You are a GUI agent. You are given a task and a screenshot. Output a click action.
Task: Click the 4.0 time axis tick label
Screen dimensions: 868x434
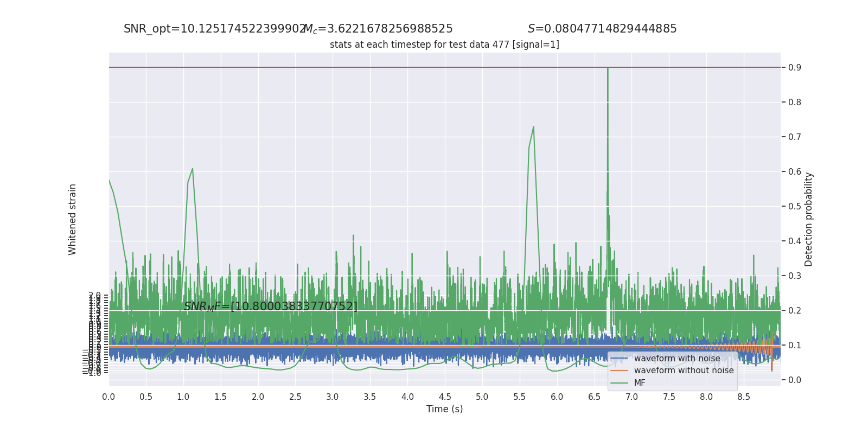(x=407, y=397)
